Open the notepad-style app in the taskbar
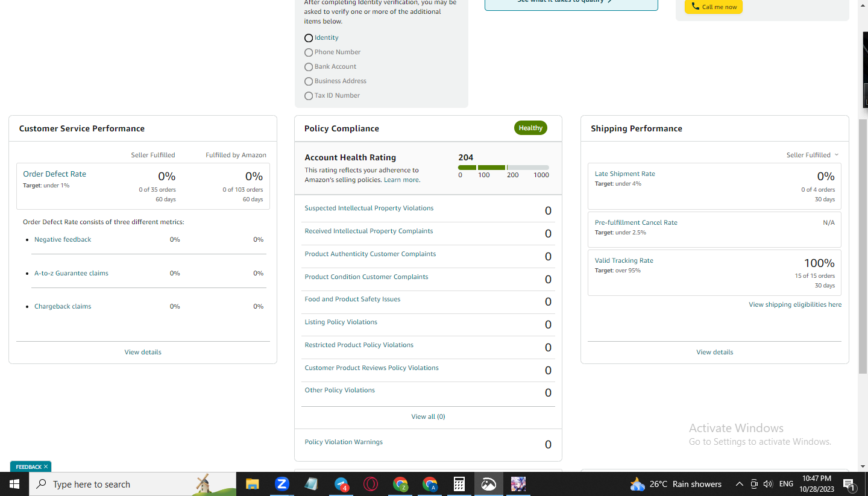The image size is (868, 496). 311,484
